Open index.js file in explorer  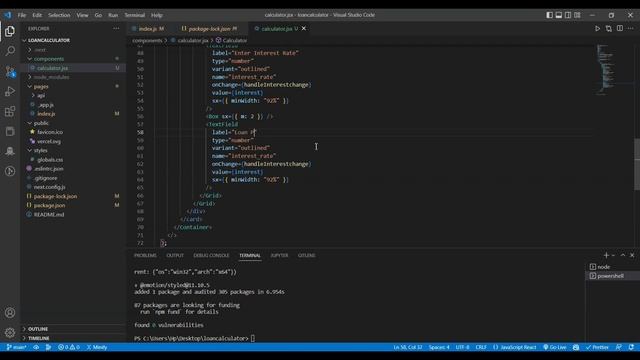73,114
